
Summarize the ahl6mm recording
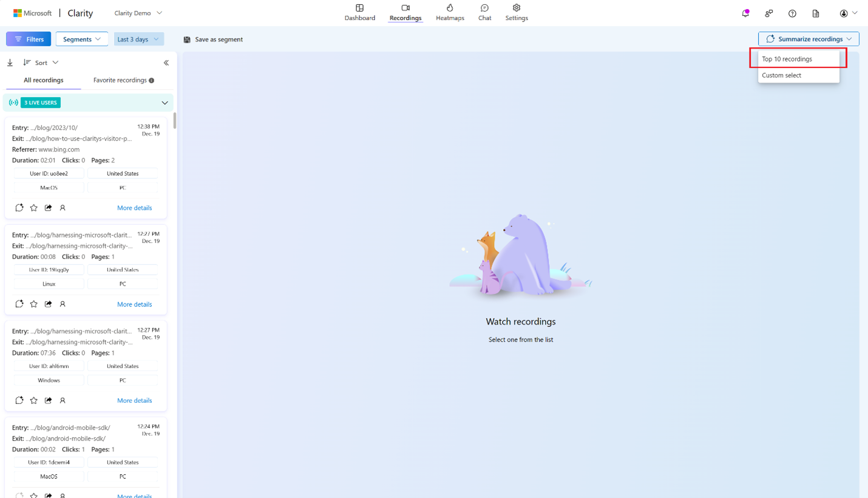(x=19, y=400)
